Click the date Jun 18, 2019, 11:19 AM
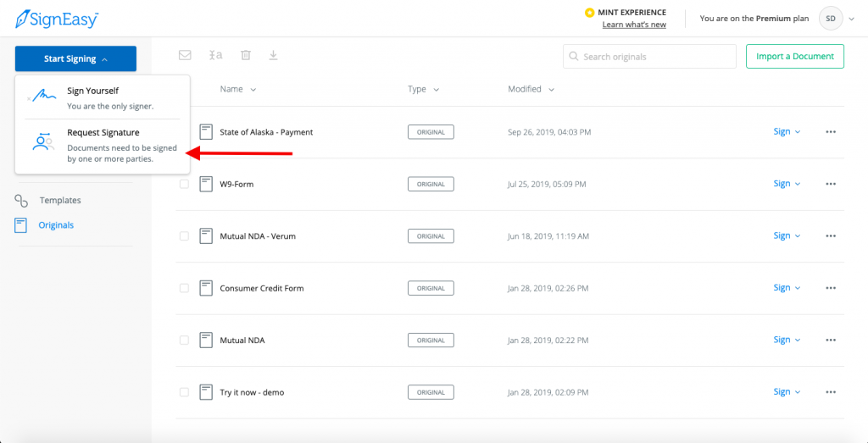This screenshot has width=868, height=443. pyautogui.click(x=548, y=236)
